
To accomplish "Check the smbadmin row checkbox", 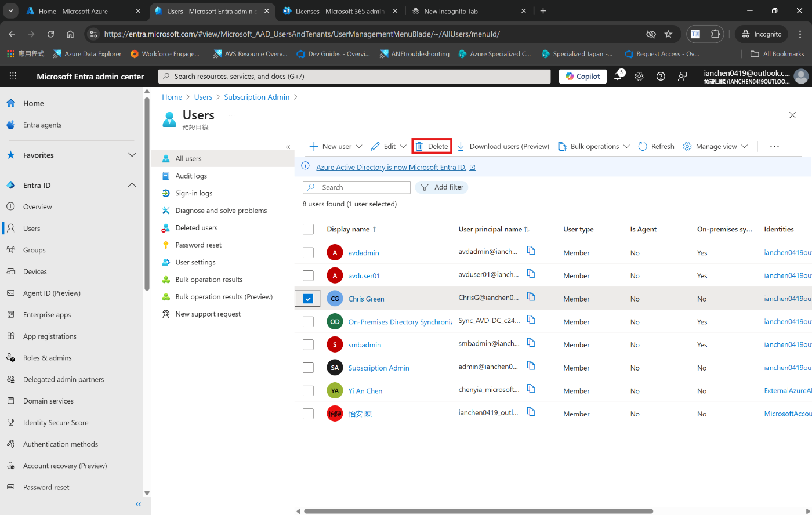I will point(308,344).
